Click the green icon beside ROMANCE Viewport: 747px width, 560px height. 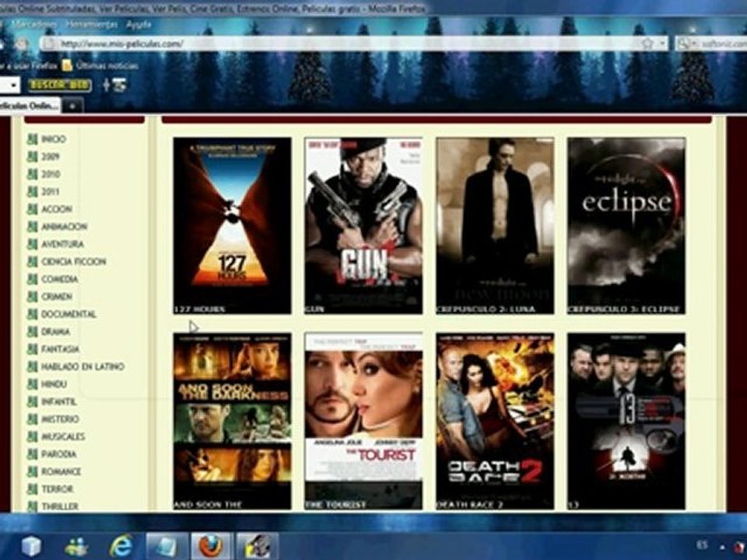[32, 472]
